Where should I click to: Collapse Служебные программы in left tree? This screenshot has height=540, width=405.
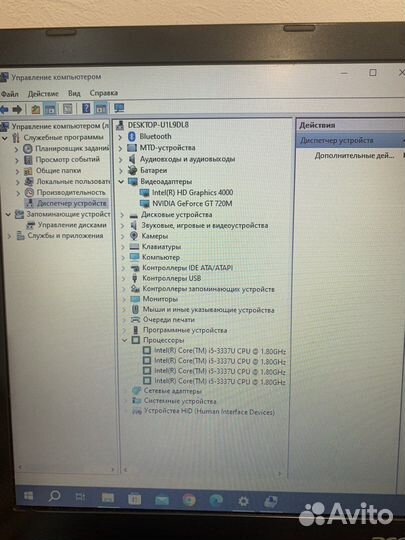5,138
